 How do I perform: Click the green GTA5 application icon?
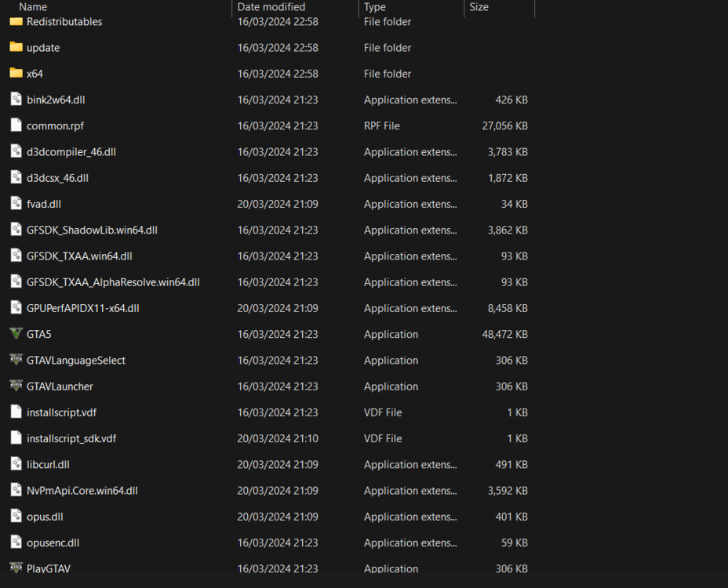click(16, 334)
